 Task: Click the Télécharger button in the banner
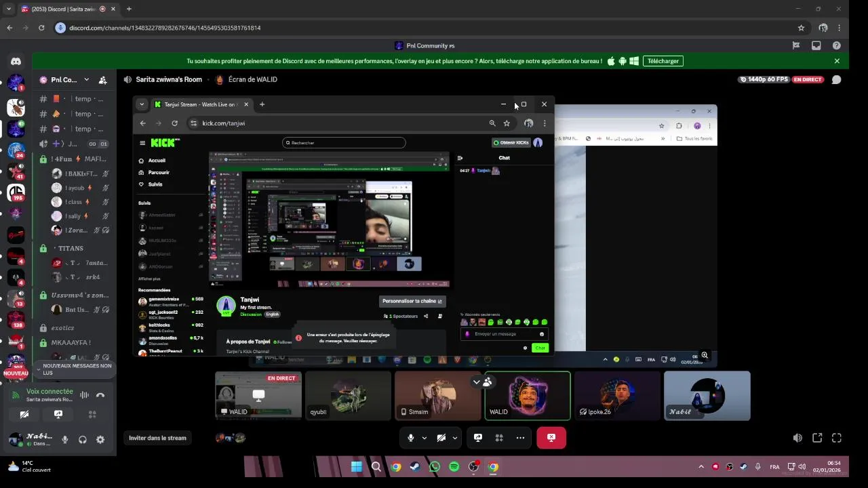pyautogui.click(x=663, y=61)
